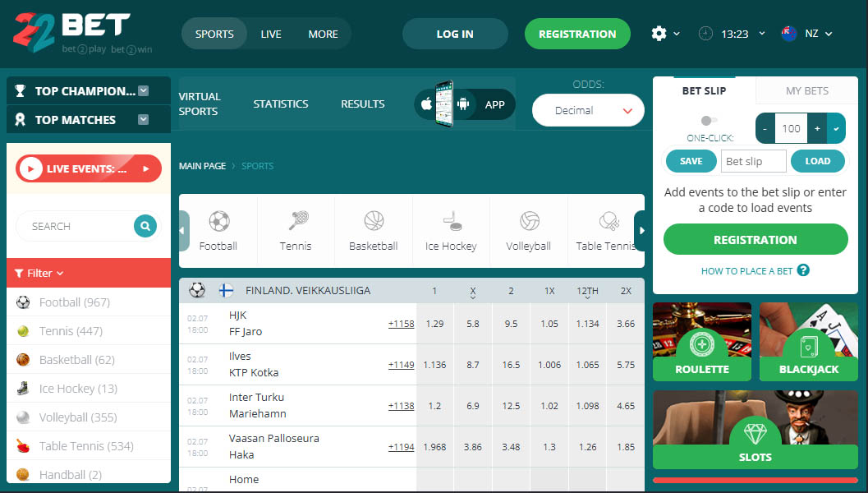
Task: Open the Decimal odds format dropdown
Action: (x=588, y=110)
